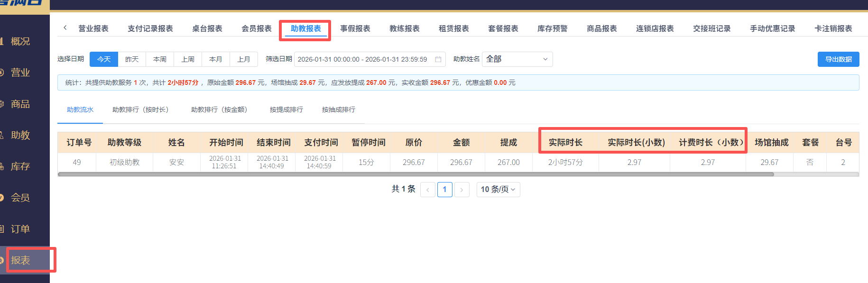
Task: Open 会员 in the sidebar
Action: click(x=20, y=198)
